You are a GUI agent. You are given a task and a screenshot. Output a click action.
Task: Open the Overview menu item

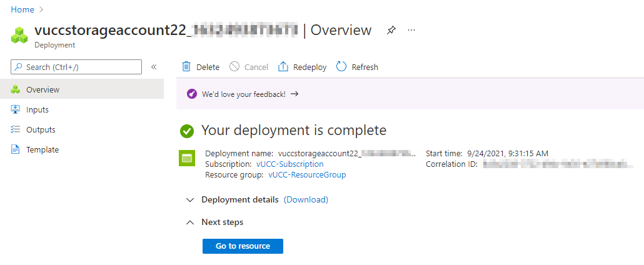43,89
